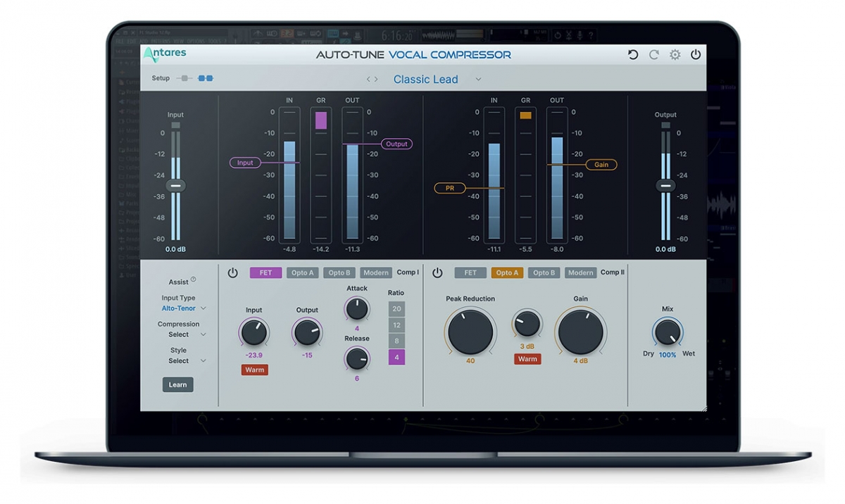Open the Classic Lead preset menu
Screen dimensions: 845x504
tap(478, 80)
